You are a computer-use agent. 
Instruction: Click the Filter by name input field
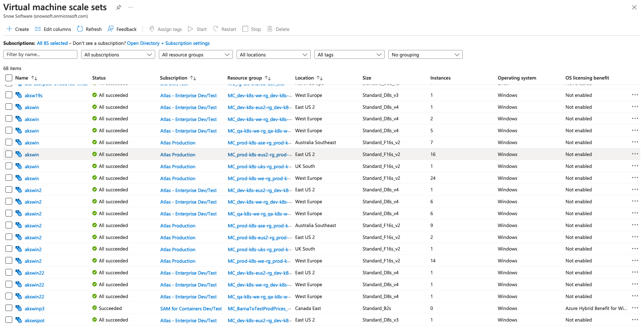pos(40,55)
